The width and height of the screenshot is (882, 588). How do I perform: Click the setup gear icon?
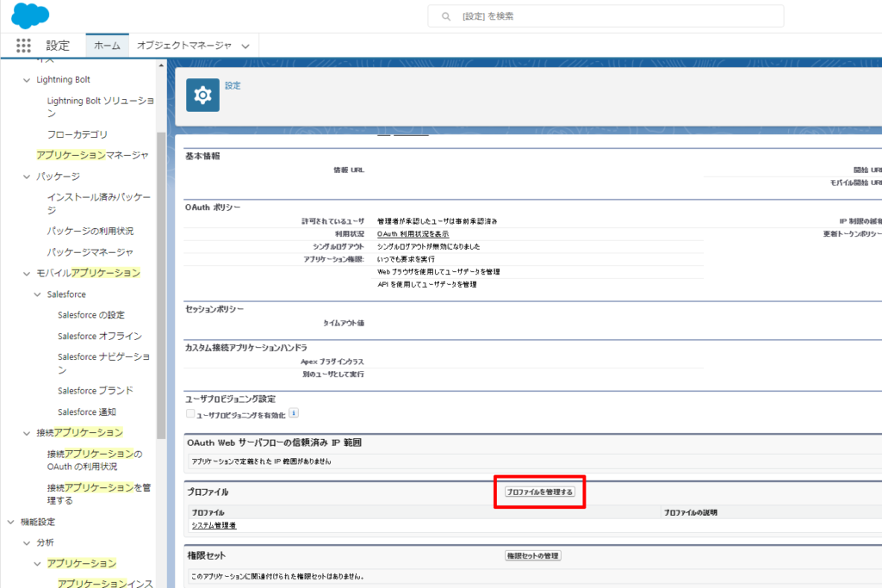click(x=202, y=95)
